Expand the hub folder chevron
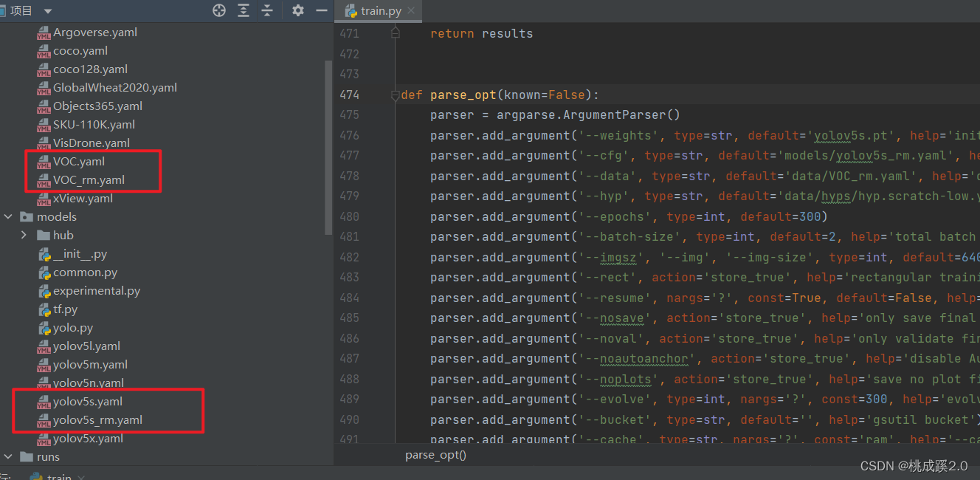The image size is (980, 480). 24,236
